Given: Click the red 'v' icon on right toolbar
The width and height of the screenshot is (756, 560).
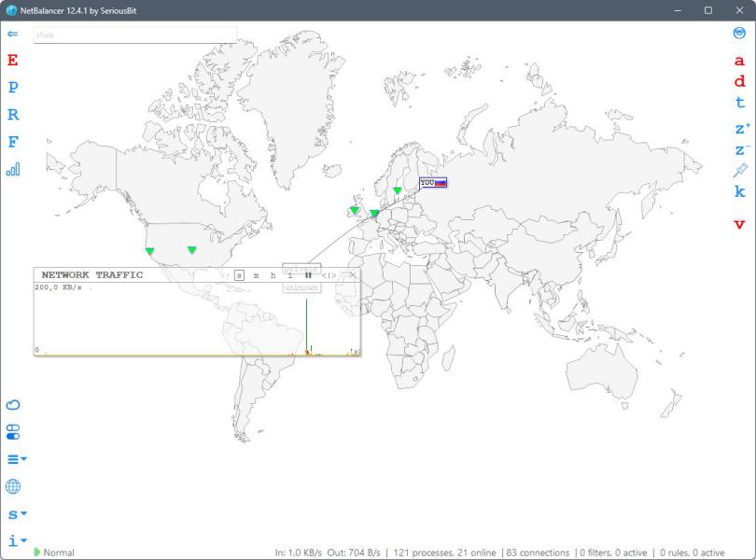Looking at the screenshot, I should coord(739,224).
